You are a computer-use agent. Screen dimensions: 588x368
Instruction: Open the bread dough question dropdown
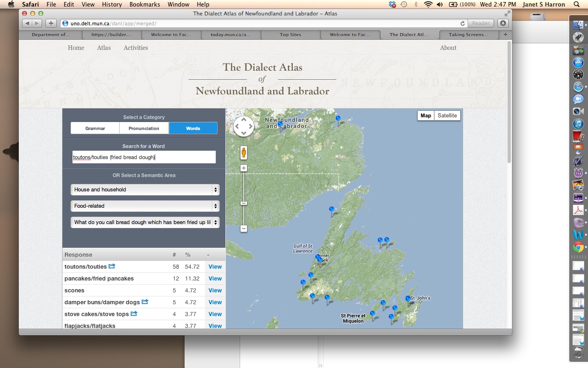pos(145,222)
